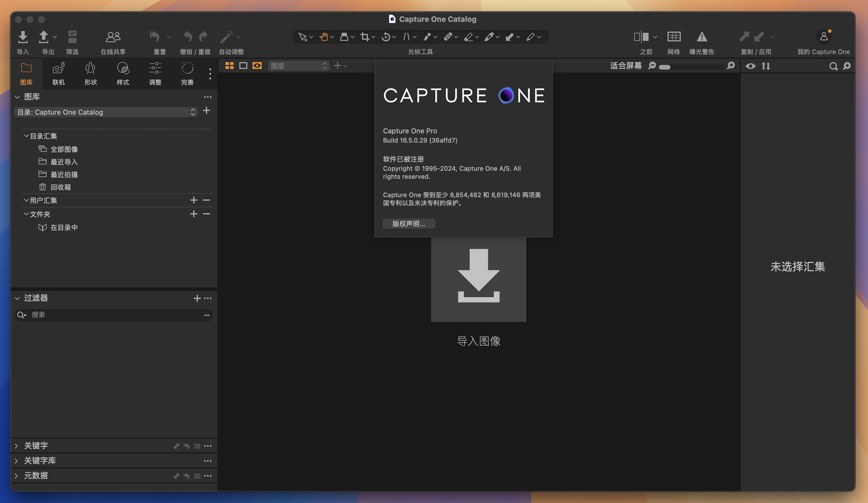The image size is (868, 503).
Task: Switch to the 形状 Shape tool tab
Action: (91, 74)
